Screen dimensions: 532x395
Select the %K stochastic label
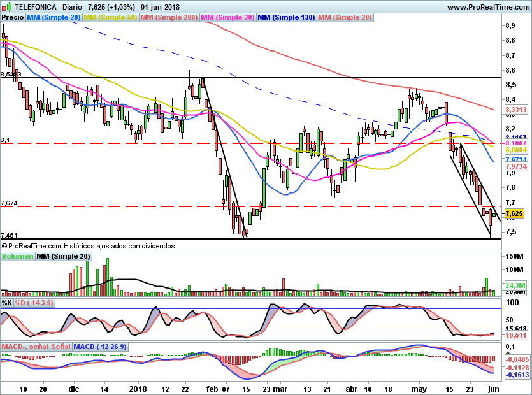[7, 303]
